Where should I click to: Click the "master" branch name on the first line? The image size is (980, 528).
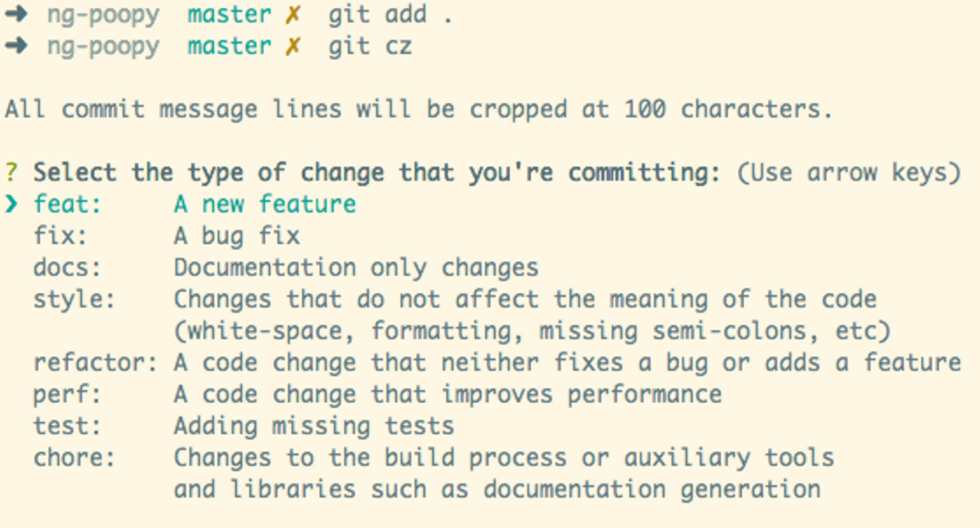[x=229, y=15]
